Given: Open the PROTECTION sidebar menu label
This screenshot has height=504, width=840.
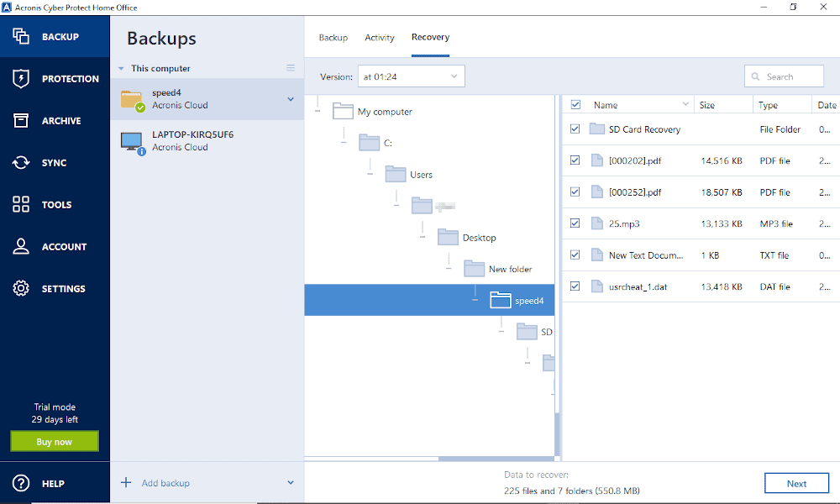Looking at the screenshot, I should tap(71, 79).
